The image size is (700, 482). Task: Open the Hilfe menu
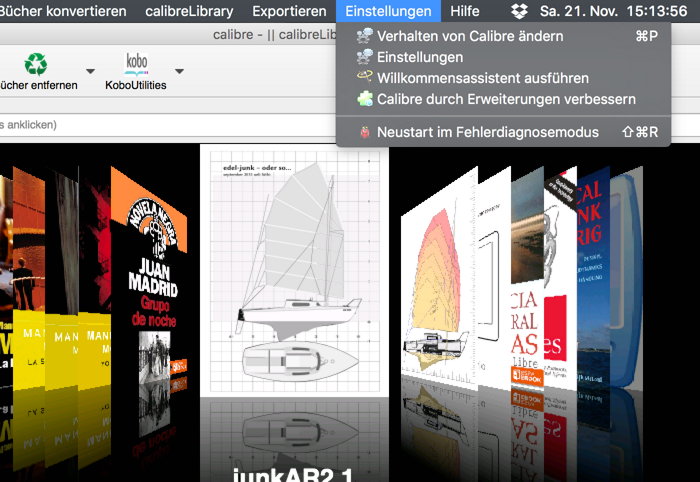pos(465,12)
